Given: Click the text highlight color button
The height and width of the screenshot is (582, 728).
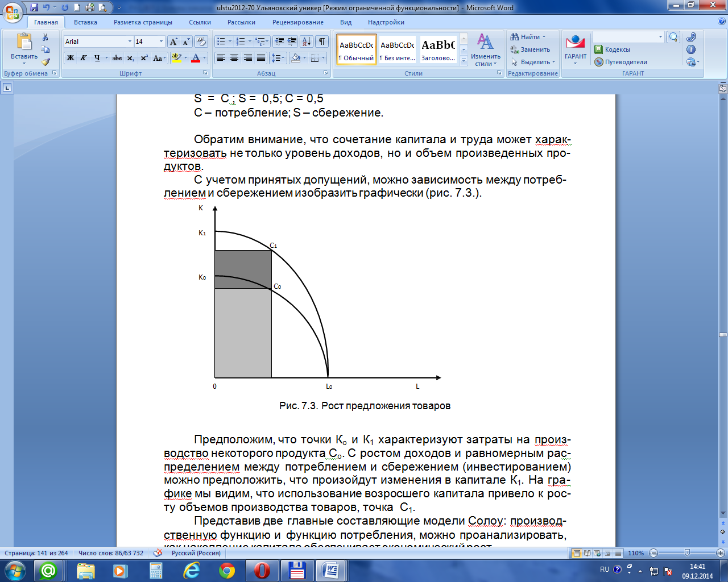Looking at the screenshot, I should point(176,58).
